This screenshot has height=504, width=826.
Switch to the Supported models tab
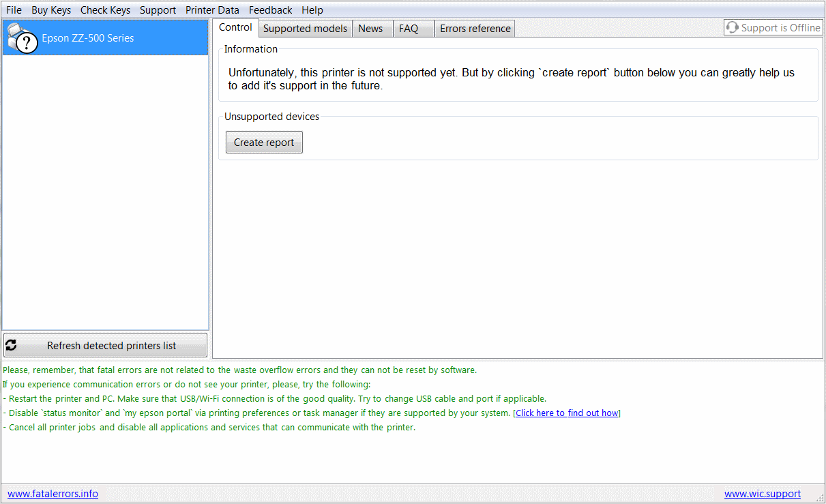pyautogui.click(x=306, y=29)
